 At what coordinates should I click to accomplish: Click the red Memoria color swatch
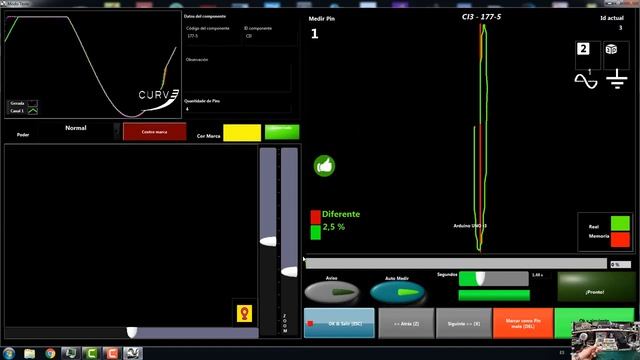coord(620,240)
